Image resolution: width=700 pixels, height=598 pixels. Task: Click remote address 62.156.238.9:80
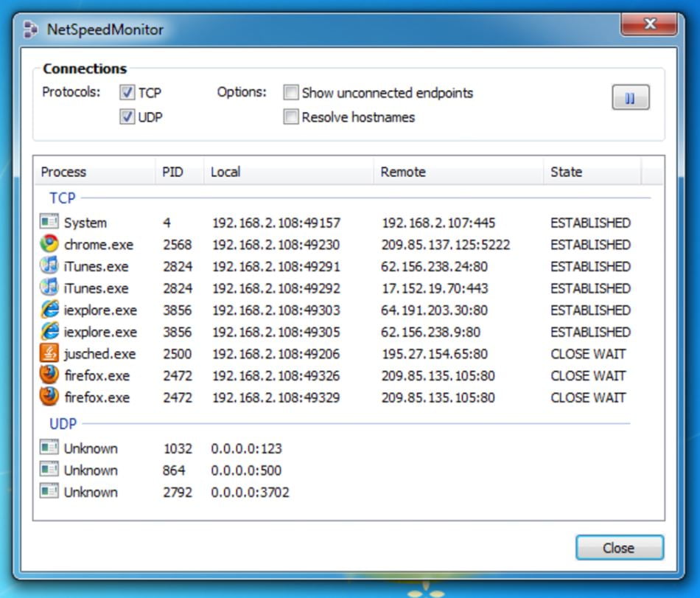[x=431, y=332]
